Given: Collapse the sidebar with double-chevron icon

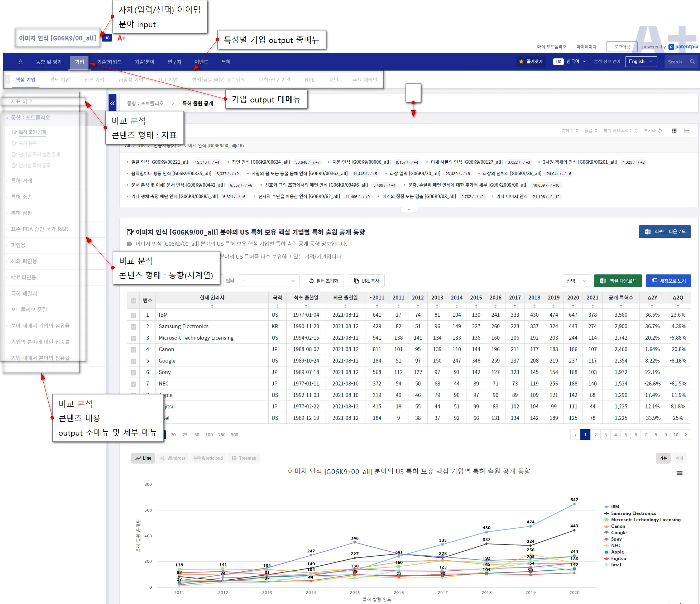Looking at the screenshot, I should (x=112, y=103).
